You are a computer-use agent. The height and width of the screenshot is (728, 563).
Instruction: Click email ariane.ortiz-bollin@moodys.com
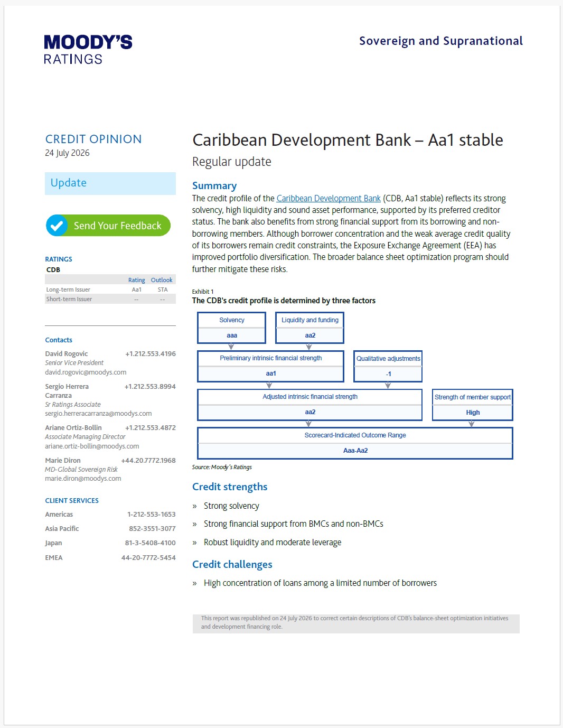click(92, 446)
